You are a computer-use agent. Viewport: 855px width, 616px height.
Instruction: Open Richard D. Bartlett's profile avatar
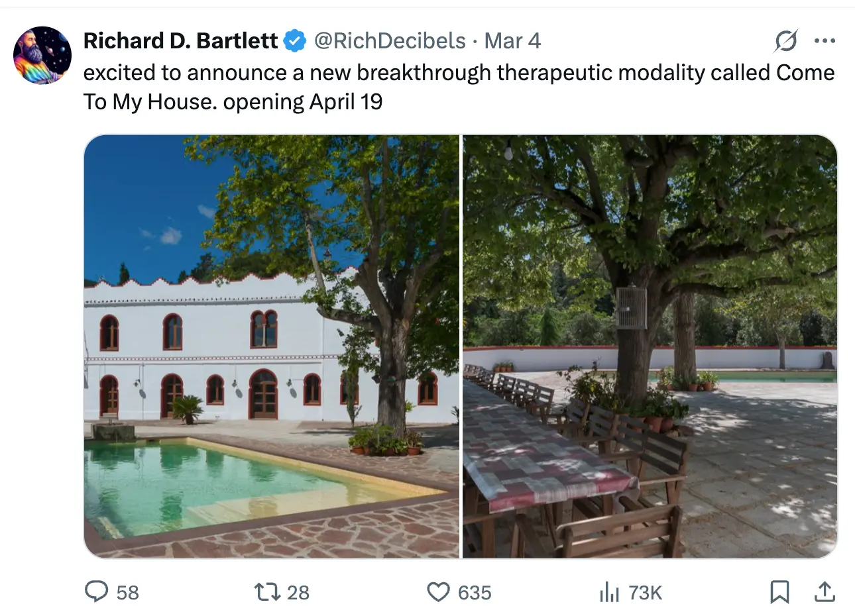coord(42,56)
